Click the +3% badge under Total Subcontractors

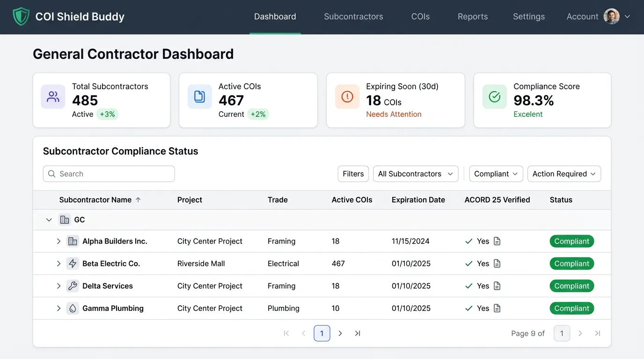(x=107, y=114)
